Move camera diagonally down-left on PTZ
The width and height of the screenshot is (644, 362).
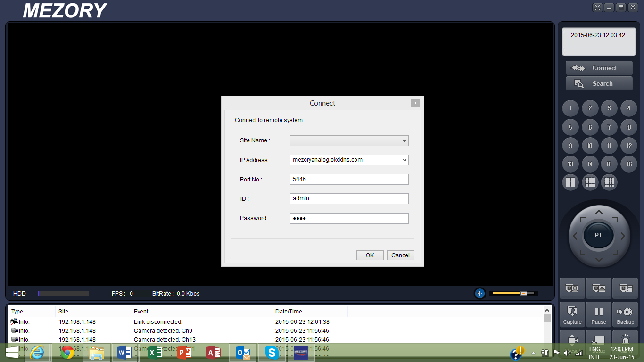click(582, 252)
